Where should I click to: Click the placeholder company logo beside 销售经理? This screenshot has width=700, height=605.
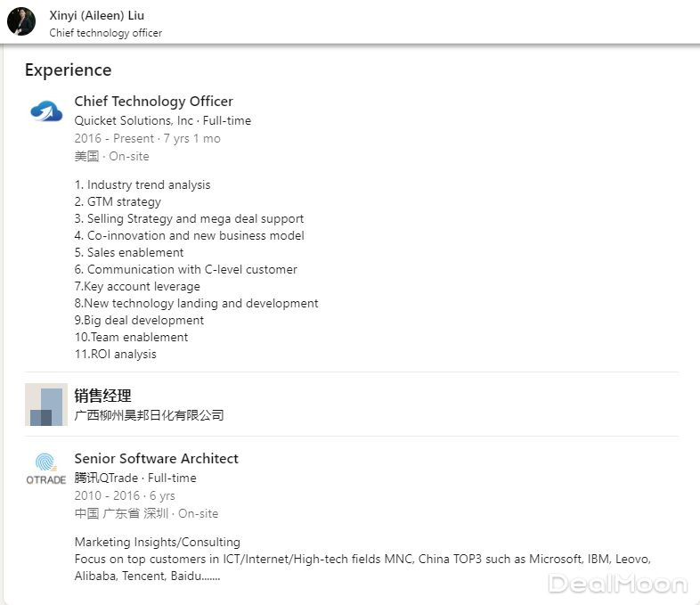[x=46, y=405]
